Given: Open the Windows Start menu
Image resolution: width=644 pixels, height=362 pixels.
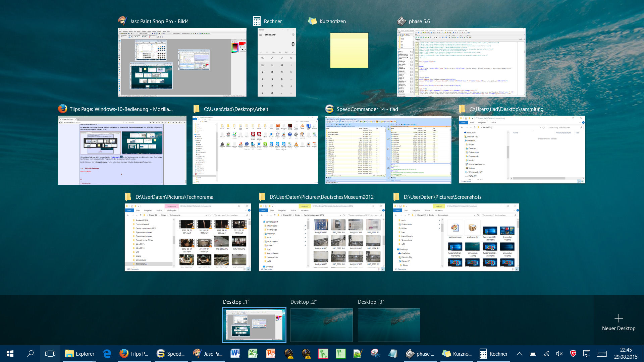Looking at the screenshot, I should (x=10, y=354).
